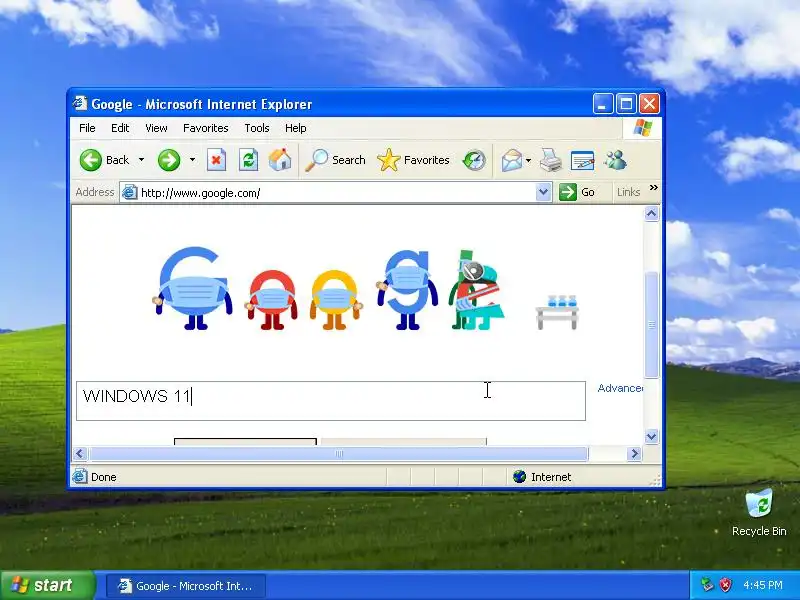Open the Recycle Bin desktop icon
Image resolution: width=800 pixels, height=600 pixels.
point(759,512)
